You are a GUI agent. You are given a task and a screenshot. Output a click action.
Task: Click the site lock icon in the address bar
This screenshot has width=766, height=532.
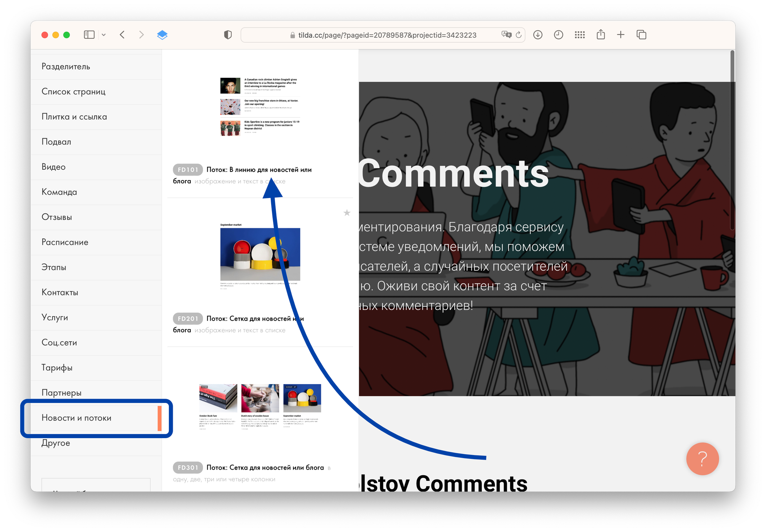(x=293, y=35)
